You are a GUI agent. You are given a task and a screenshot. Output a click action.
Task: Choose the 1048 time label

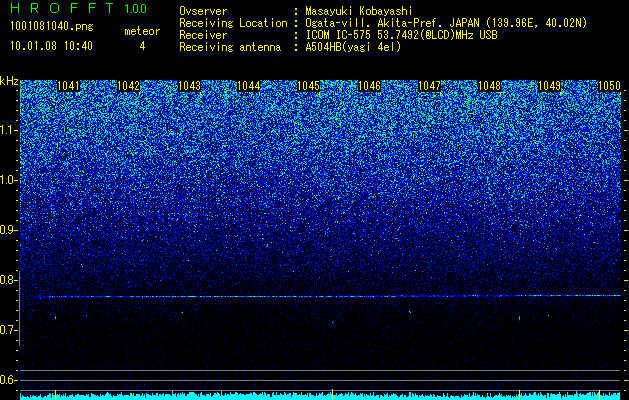tap(489, 86)
